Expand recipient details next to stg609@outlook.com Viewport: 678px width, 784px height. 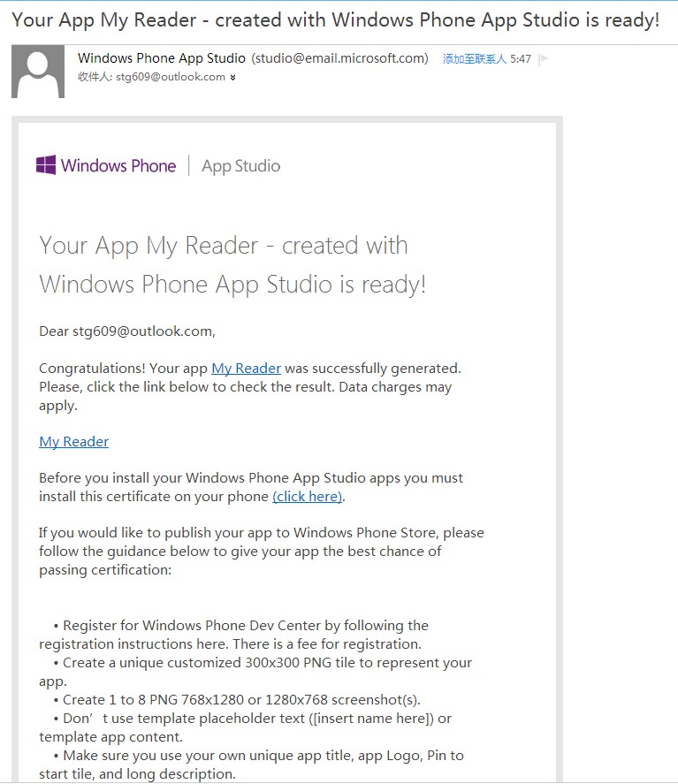tap(232, 78)
